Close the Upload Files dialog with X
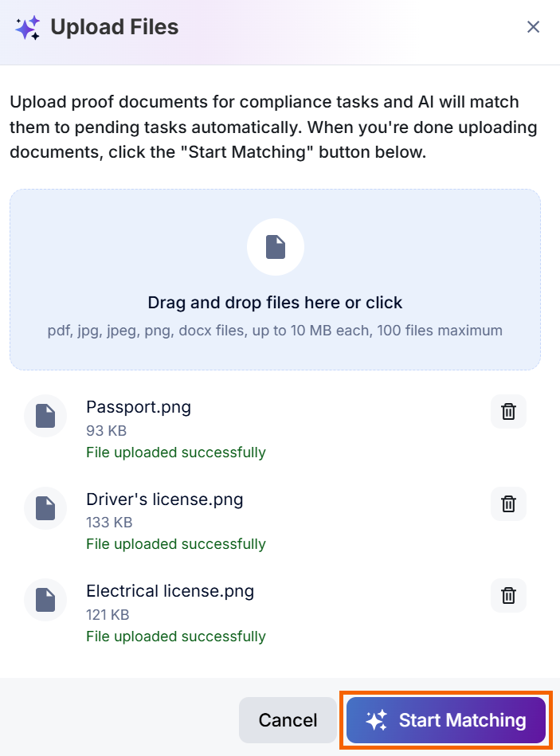560x756 pixels. (x=533, y=27)
